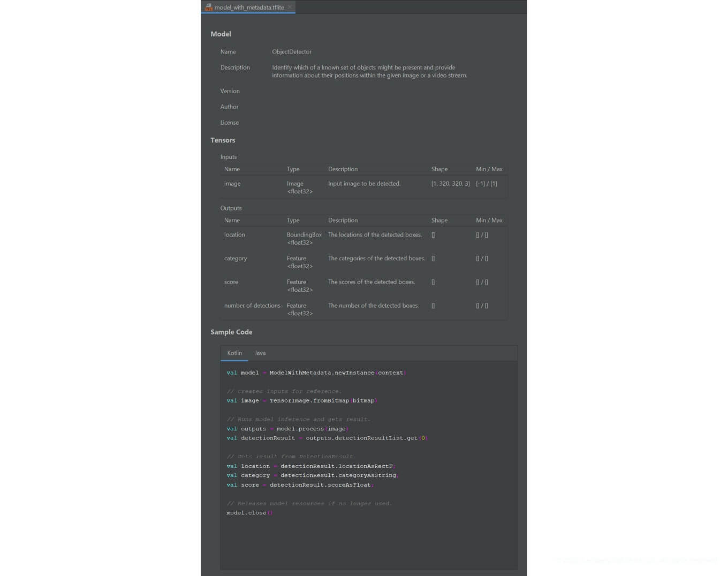Click the image row in the Inputs table

(364, 187)
